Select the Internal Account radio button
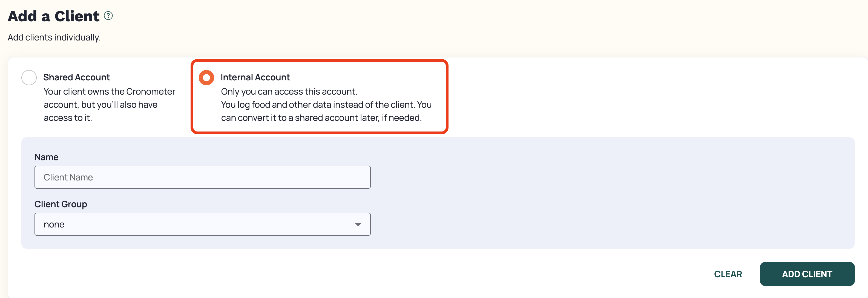868x298 pixels. (206, 78)
